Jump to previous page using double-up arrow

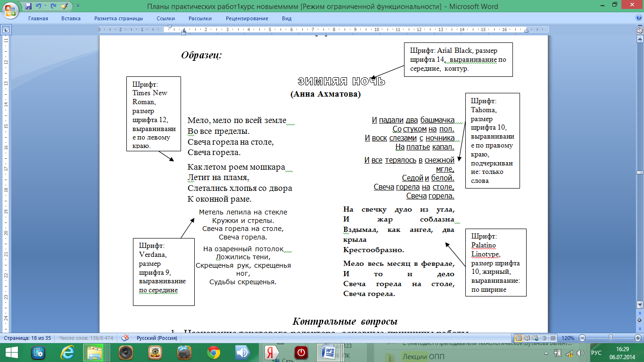point(640,313)
